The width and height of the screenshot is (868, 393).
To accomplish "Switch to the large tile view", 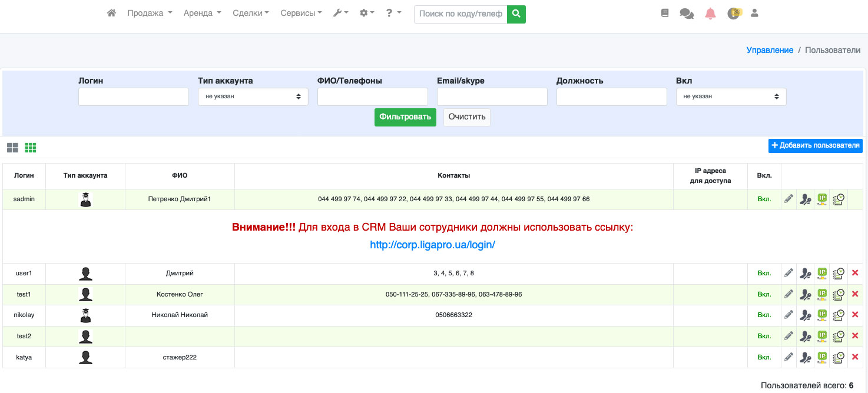I will tap(12, 148).
